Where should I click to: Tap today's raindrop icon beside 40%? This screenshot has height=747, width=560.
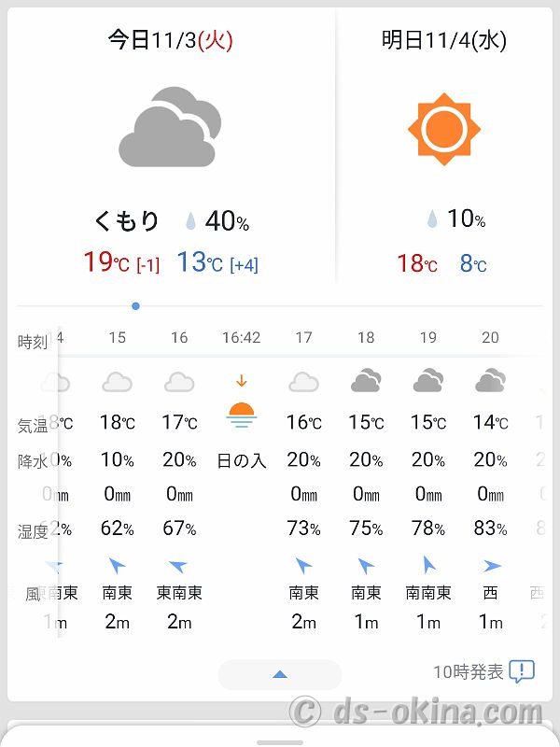191,220
